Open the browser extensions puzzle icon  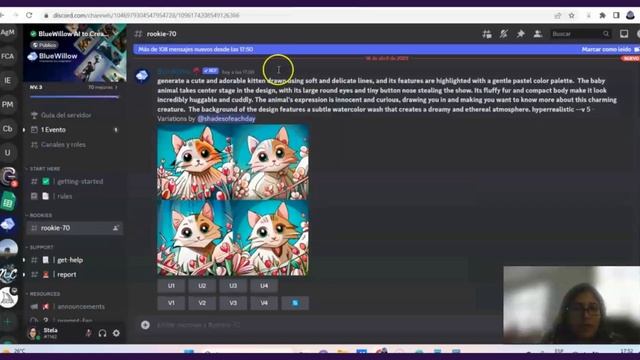(x=602, y=16)
